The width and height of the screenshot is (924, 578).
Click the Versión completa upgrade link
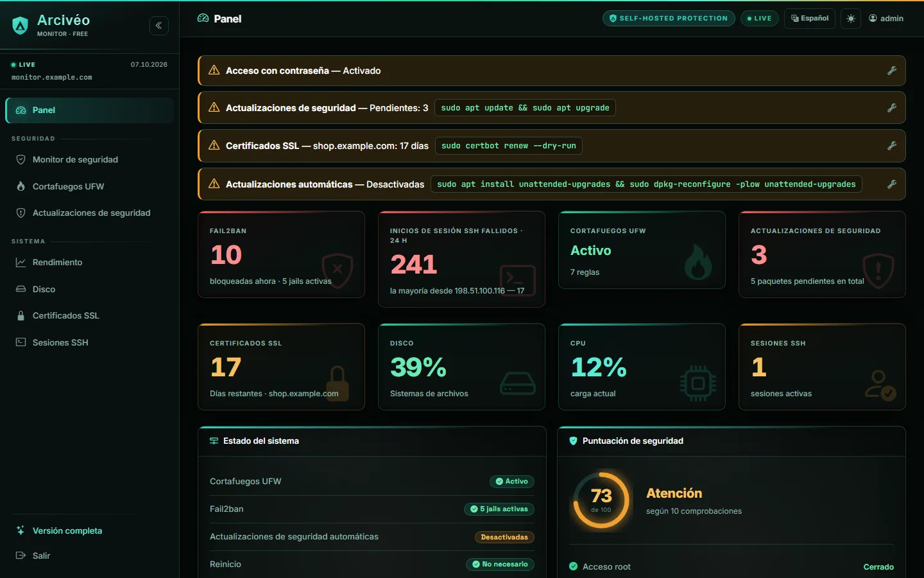(67, 530)
